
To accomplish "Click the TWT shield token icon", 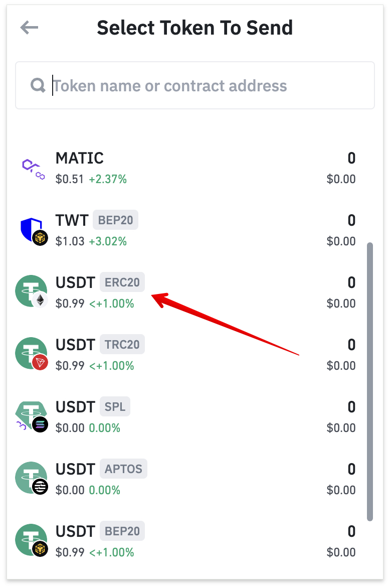I will click(x=34, y=231).
